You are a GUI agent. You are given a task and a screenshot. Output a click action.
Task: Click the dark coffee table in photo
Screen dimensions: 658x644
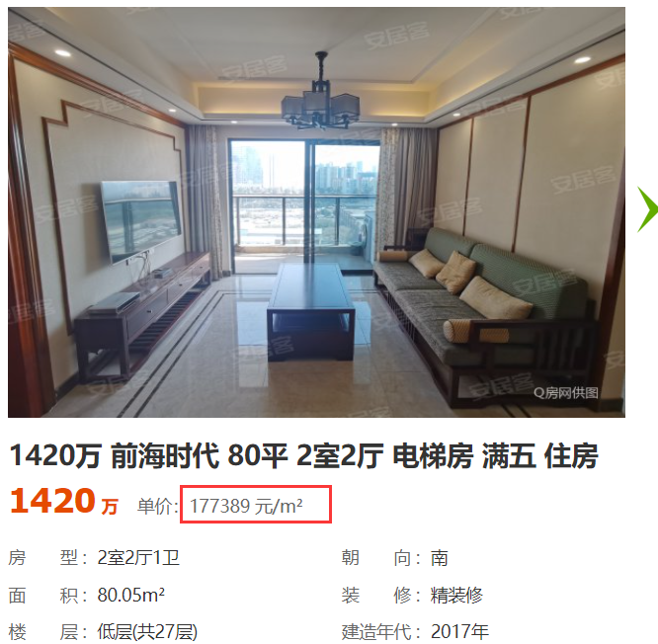(x=311, y=310)
